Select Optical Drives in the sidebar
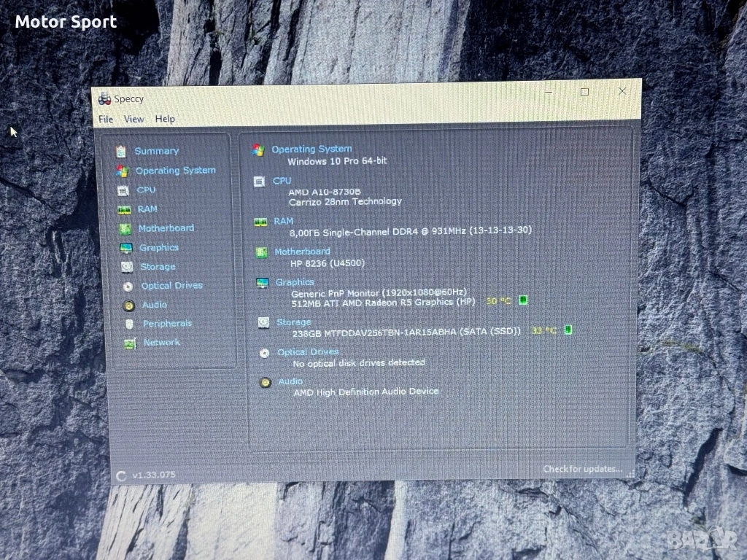The image size is (747, 560). (171, 286)
